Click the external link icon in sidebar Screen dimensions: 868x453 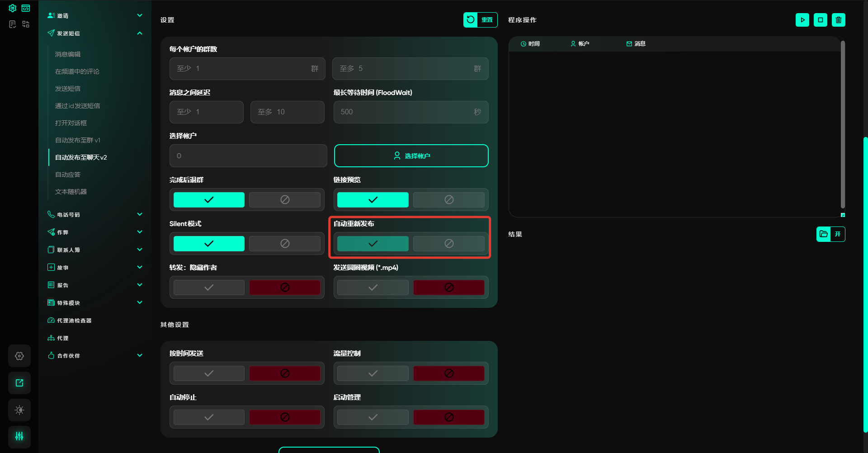point(19,383)
